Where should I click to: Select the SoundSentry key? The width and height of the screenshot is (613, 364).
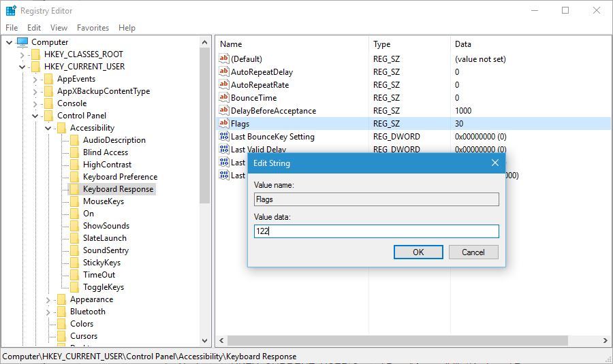click(106, 250)
